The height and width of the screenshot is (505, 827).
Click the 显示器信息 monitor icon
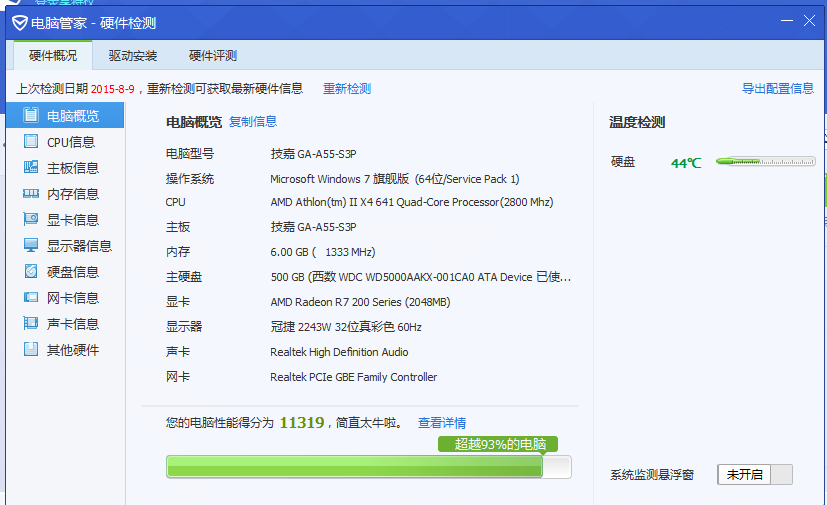[31, 245]
